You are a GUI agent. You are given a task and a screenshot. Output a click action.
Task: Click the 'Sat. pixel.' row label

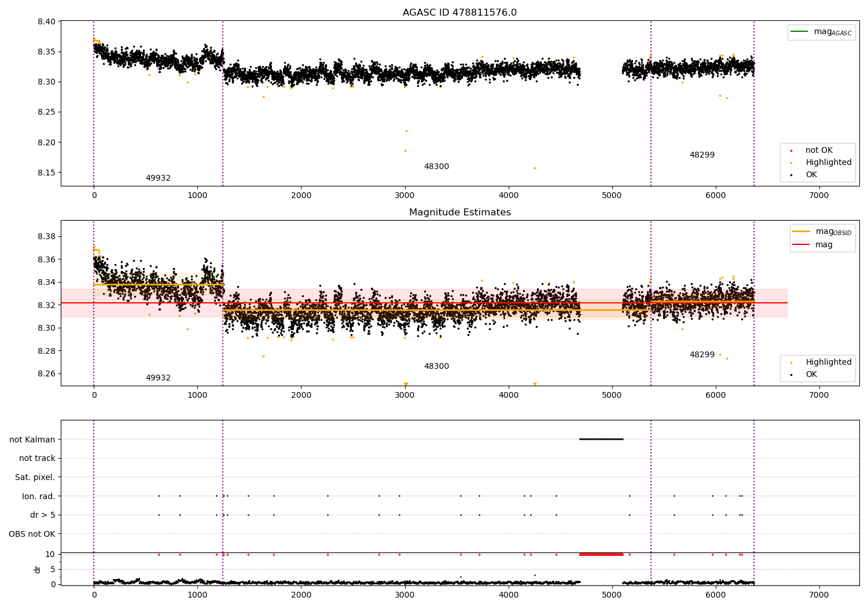pyautogui.click(x=35, y=477)
